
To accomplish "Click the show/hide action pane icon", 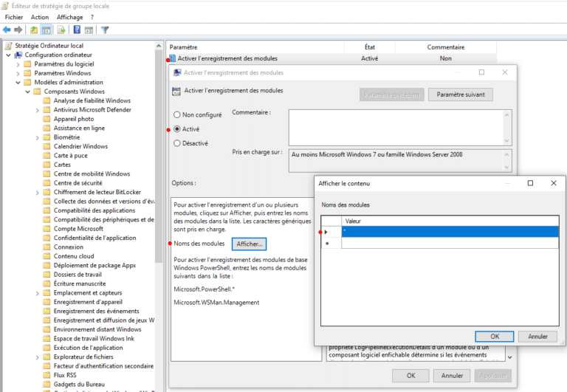I will tap(89, 30).
